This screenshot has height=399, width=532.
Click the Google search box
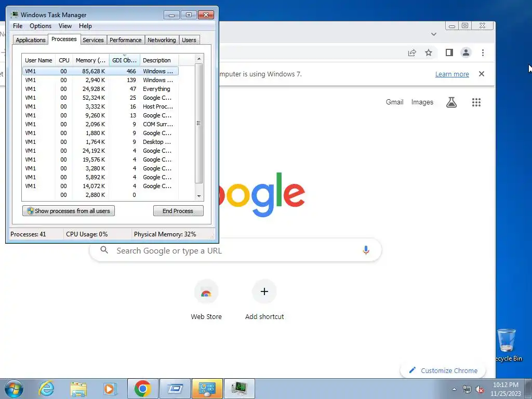[x=235, y=250]
